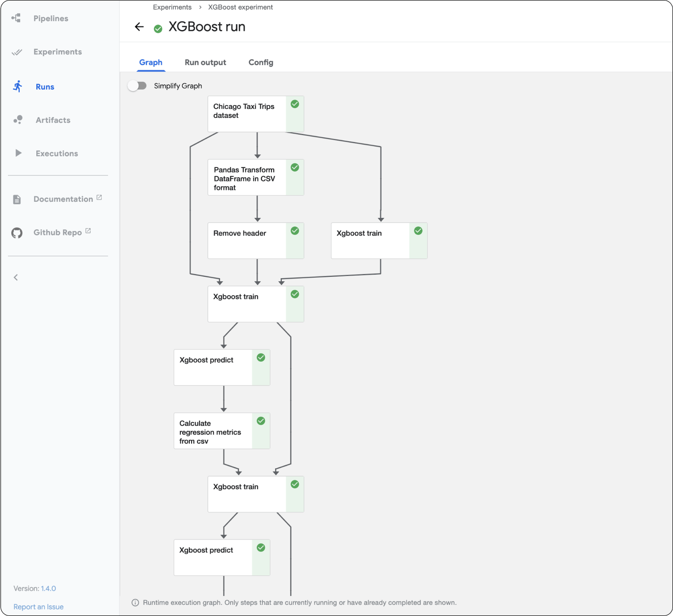
Task: Open the Config tab
Action: [261, 62]
